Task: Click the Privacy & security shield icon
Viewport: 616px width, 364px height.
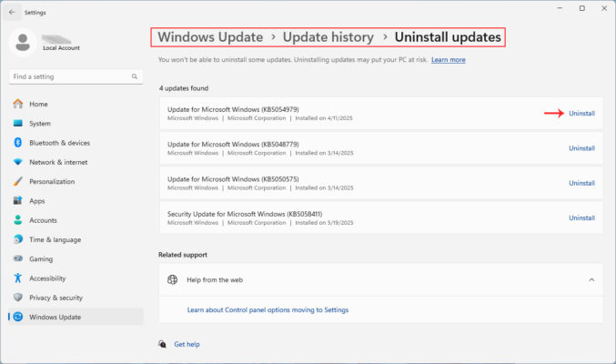Action: point(17,298)
